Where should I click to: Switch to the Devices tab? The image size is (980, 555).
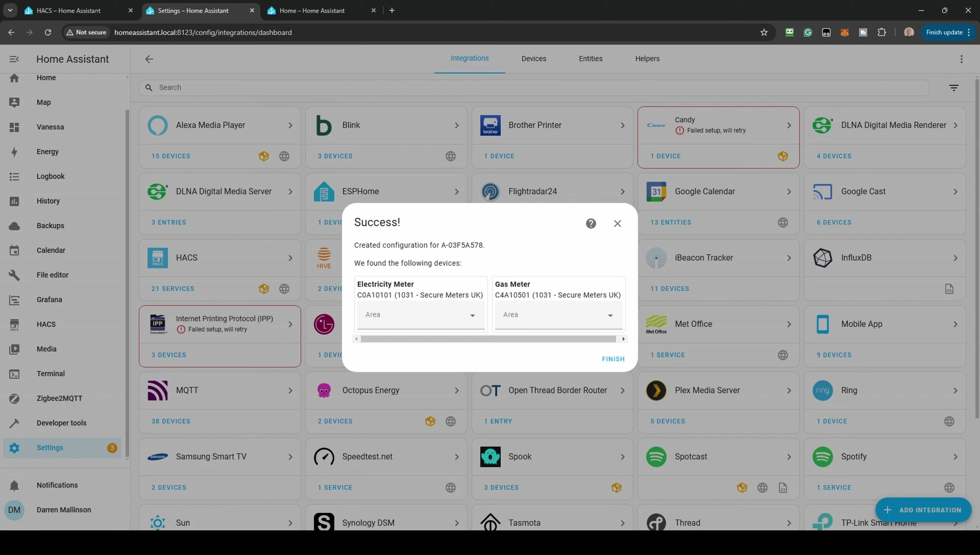(534, 59)
